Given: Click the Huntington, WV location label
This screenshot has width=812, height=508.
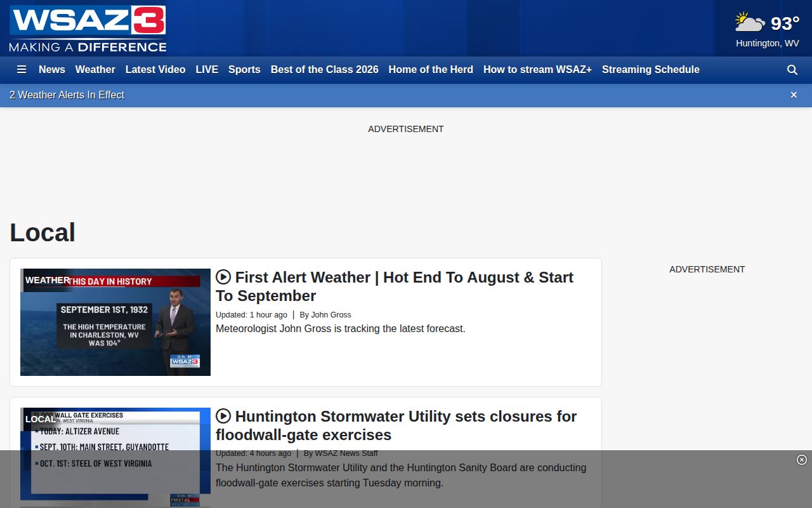Looking at the screenshot, I should [x=768, y=43].
